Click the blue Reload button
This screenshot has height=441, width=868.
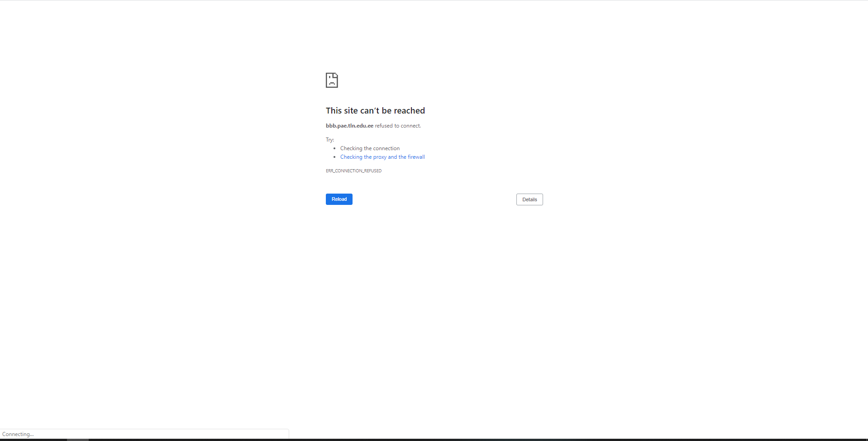pos(339,199)
